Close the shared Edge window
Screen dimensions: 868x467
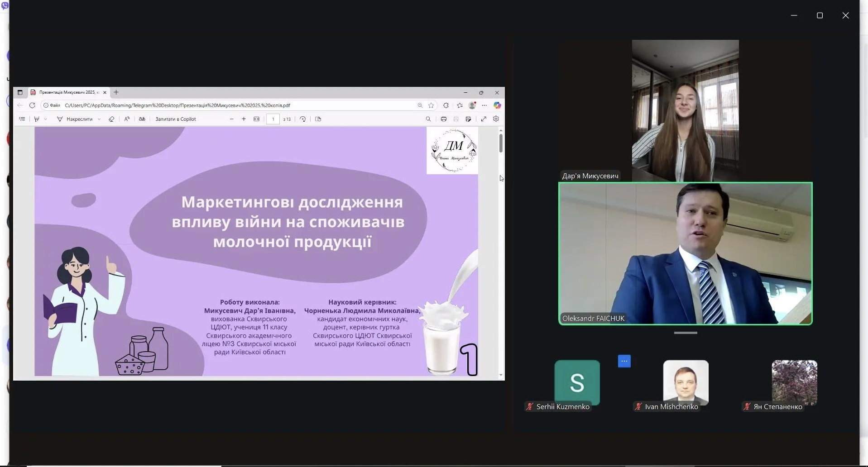tap(497, 92)
